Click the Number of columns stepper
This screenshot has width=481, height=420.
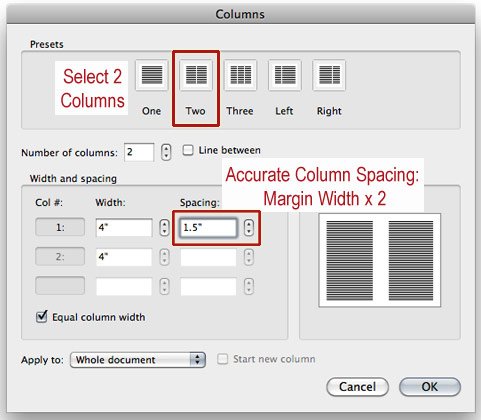[x=166, y=152]
